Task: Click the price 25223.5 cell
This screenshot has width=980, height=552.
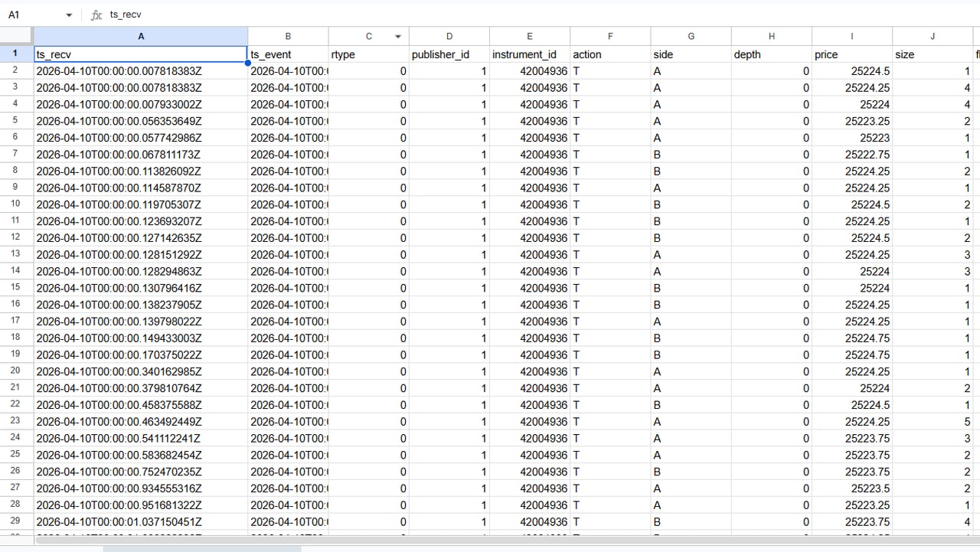Action: tap(852, 488)
